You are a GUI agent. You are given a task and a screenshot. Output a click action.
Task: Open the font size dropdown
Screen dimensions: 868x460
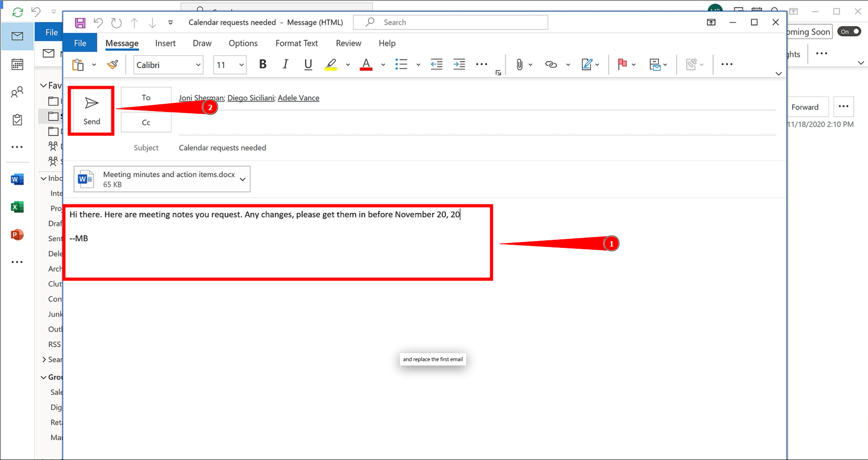coord(241,65)
